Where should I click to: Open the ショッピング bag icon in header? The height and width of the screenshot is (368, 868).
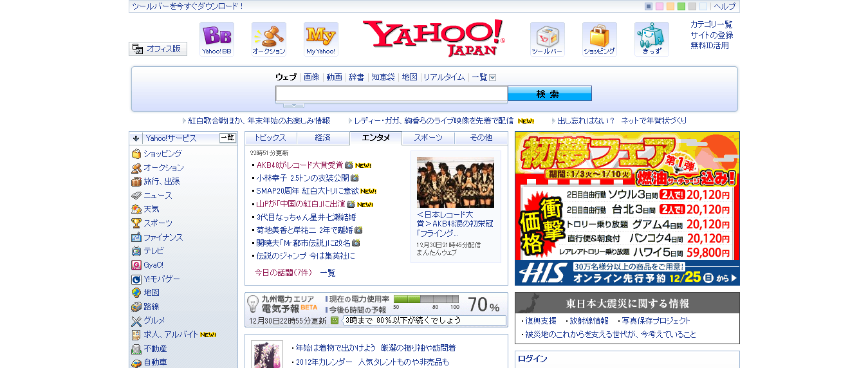pyautogui.click(x=600, y=39)
